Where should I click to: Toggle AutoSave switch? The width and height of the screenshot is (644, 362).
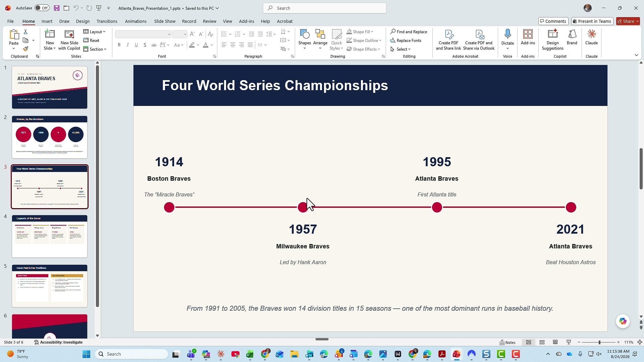pos(42,8)
